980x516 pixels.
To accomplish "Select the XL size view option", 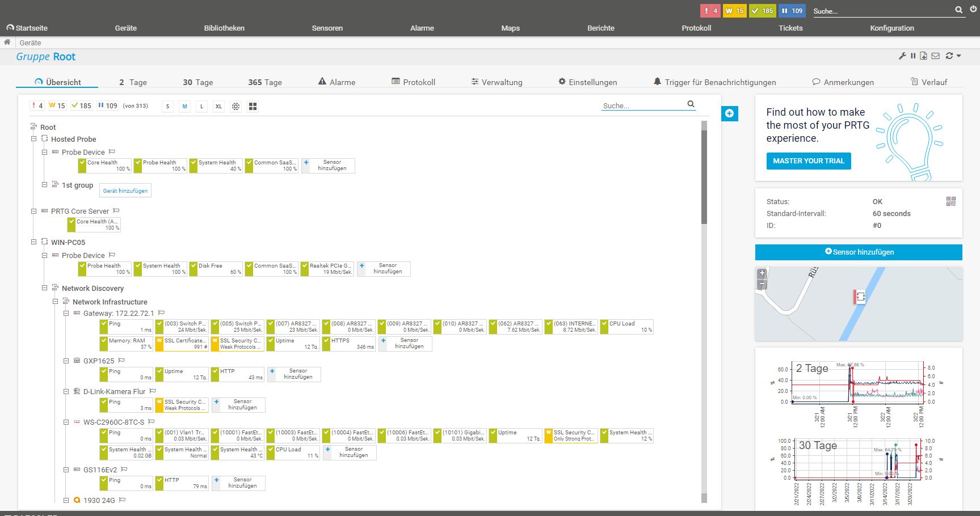I will coord(218,107).
